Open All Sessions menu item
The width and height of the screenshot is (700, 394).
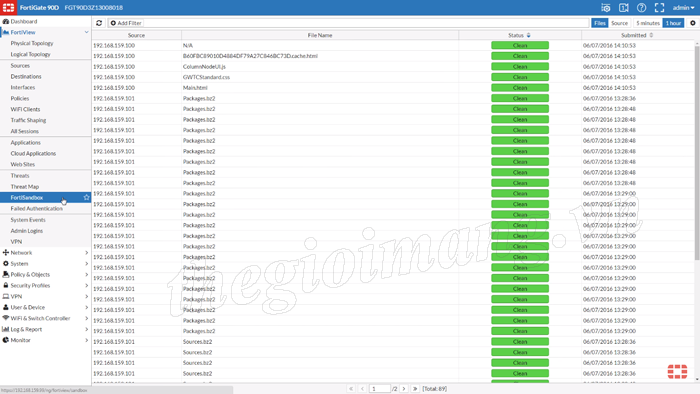(25, 131)
